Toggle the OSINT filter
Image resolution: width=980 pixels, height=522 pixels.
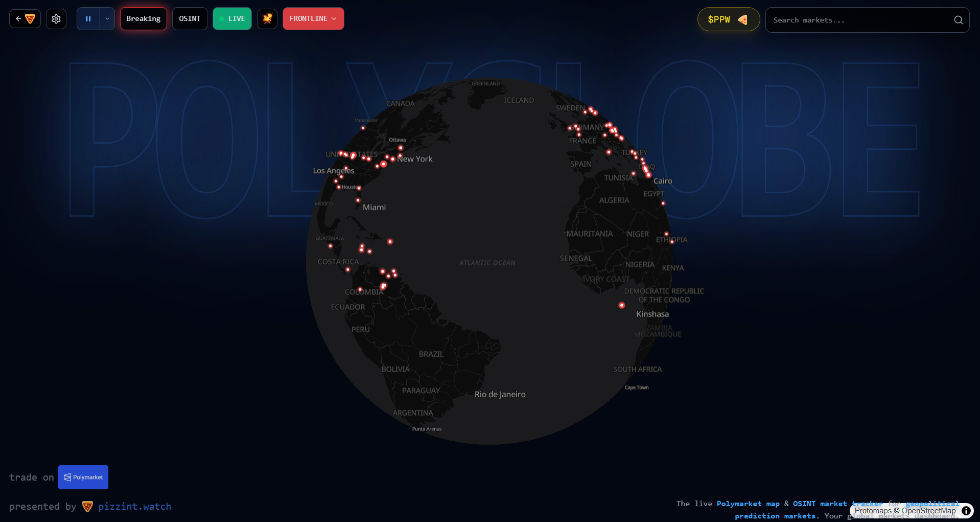click(190, 19)
